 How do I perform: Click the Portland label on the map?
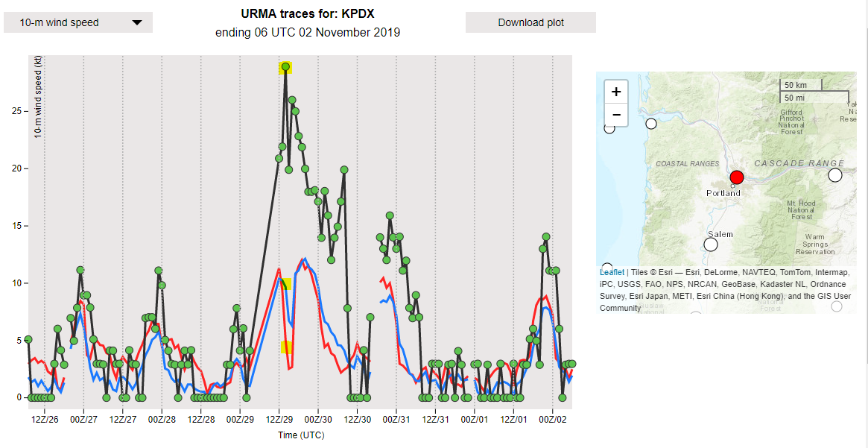[x=723, y=193]
